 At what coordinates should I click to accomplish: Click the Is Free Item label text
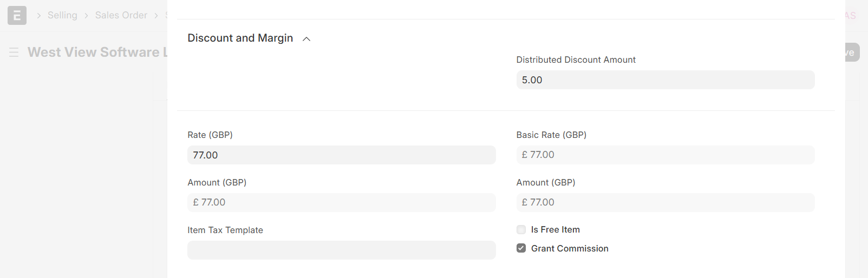point(555,230)
